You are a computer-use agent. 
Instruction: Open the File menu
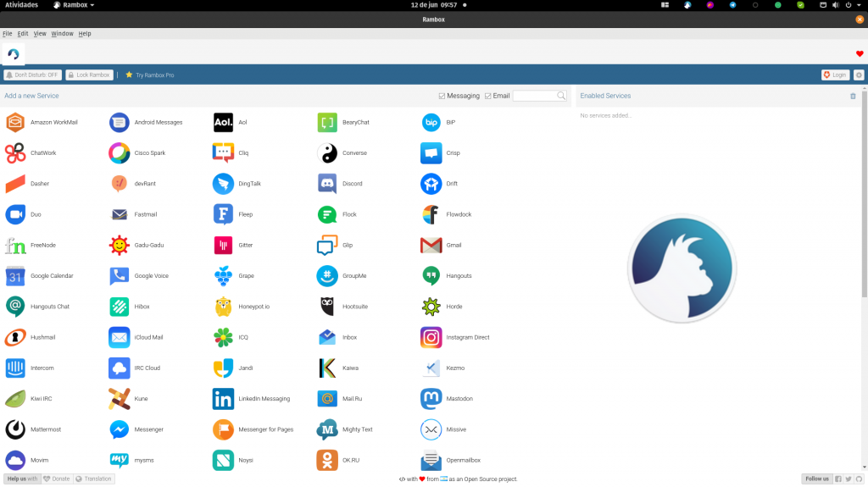coord(7,34)
